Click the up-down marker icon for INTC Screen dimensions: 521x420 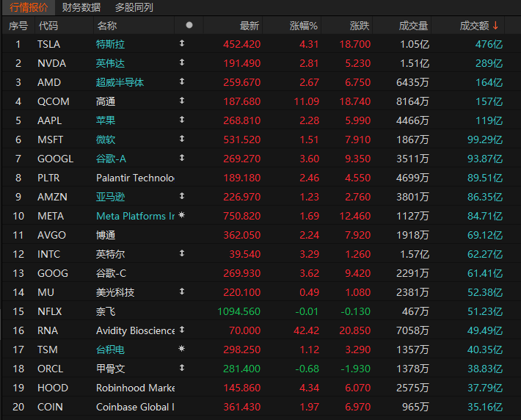[x=182, y=253]
